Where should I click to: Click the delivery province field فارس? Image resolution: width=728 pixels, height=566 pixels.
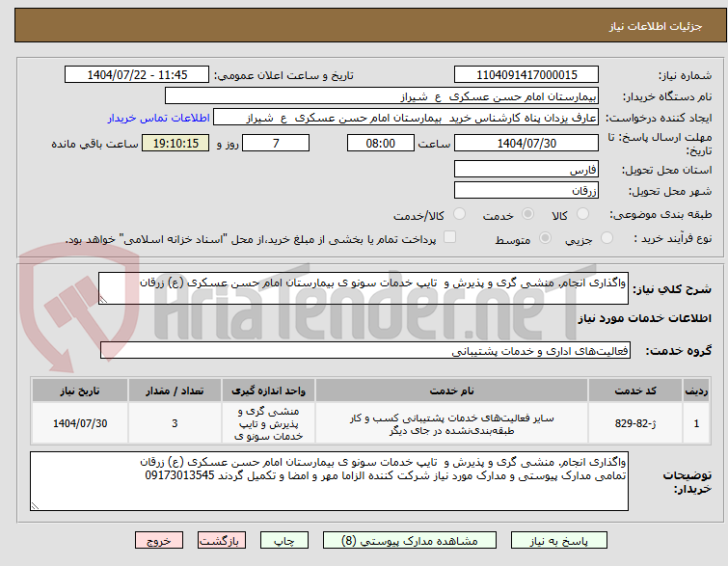pos(526,170)
